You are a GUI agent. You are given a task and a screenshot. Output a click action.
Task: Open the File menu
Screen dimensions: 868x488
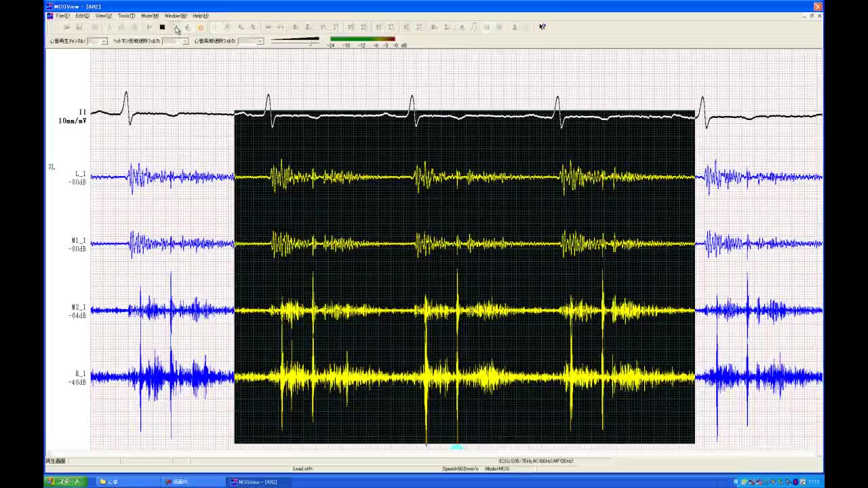click(x=62, y=16)
